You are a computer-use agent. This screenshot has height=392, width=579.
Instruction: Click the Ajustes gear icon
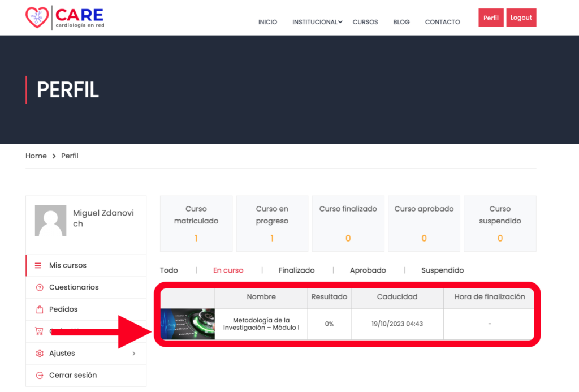click(39, 354)
